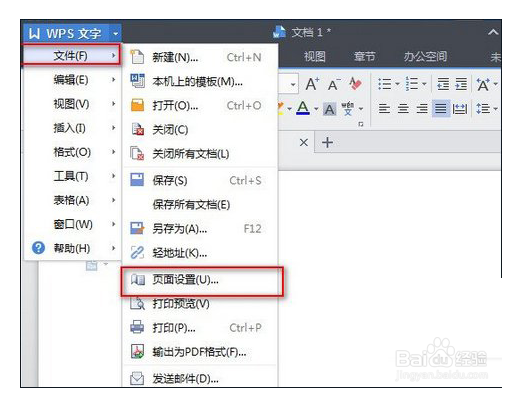Apply bulleted list formatting
Image resolution: width=516 pixels, height=393 pixels.
[384, 84]
